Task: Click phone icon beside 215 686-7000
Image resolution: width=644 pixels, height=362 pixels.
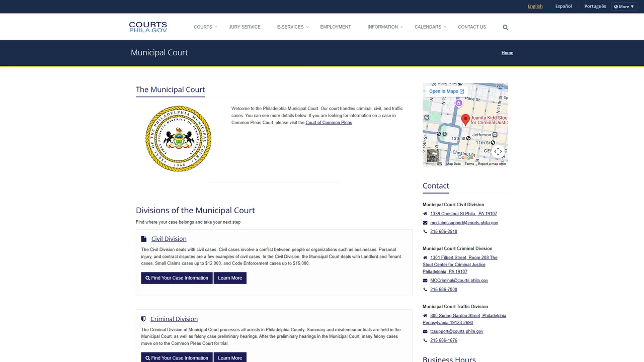Action: pos(425,290)
